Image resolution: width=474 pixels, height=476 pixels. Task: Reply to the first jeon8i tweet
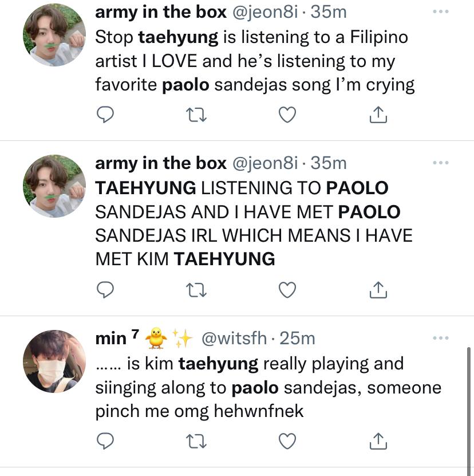tap(104, 116)
